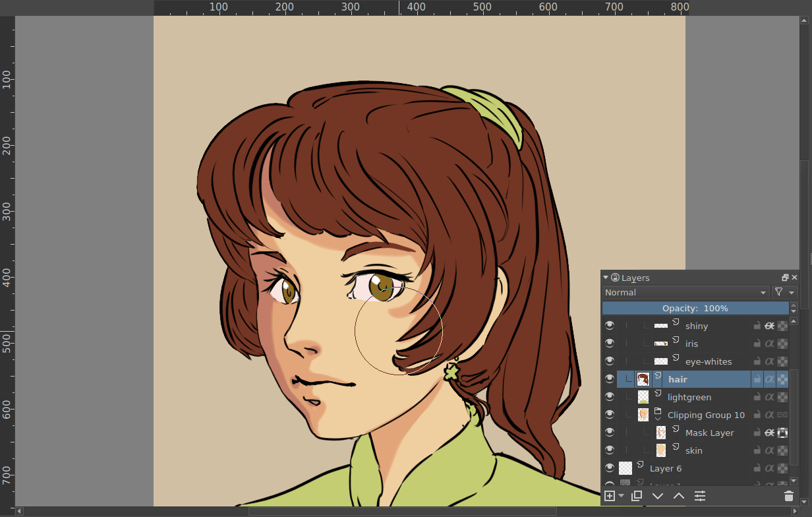Float the Layers docker with its undock icon
Screen dimensions: 812x517
(785, 277)
